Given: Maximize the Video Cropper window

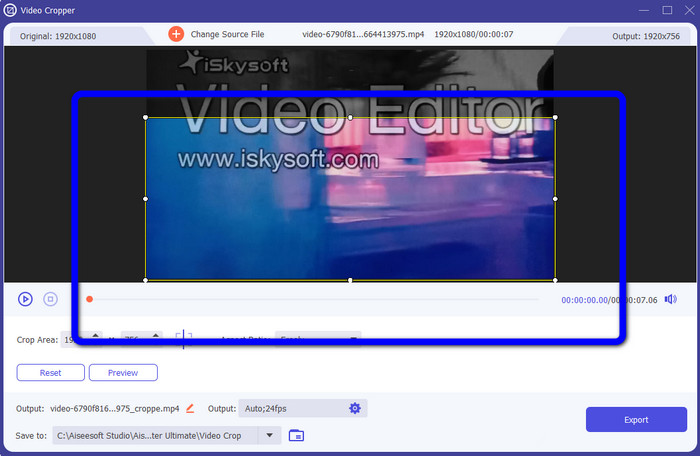Looking at the screenshot, I should pos(667,10).
